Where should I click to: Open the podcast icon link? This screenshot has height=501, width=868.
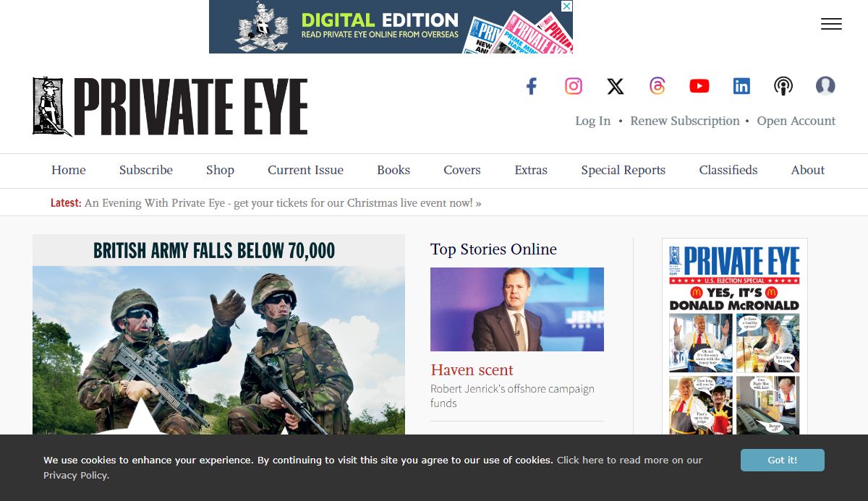(783, 87)
